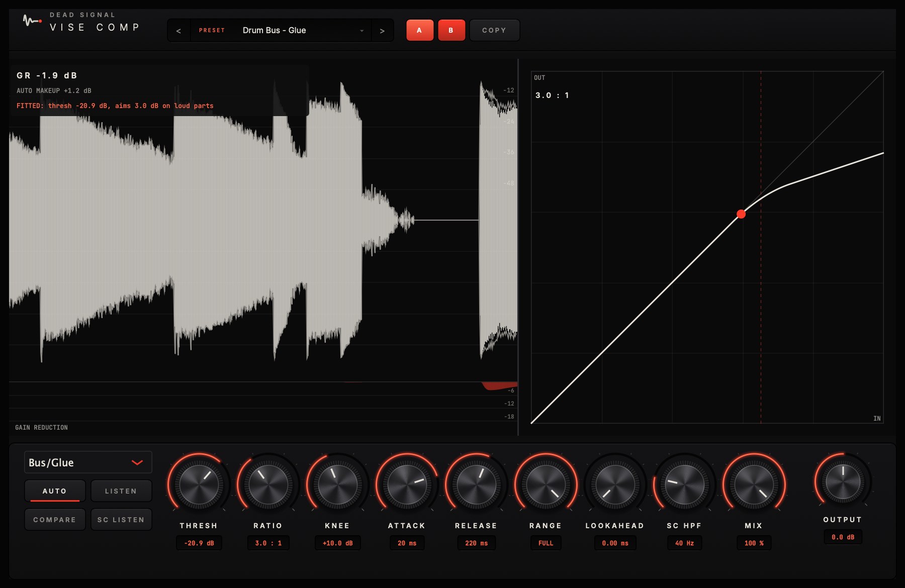Click the MIX knob

(x=754, y=484)
